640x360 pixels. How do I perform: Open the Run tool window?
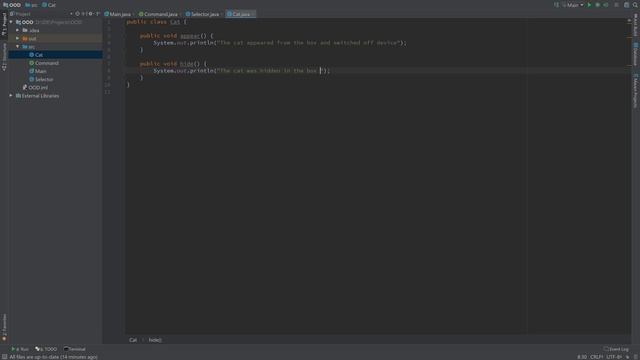tap(20, 349)
